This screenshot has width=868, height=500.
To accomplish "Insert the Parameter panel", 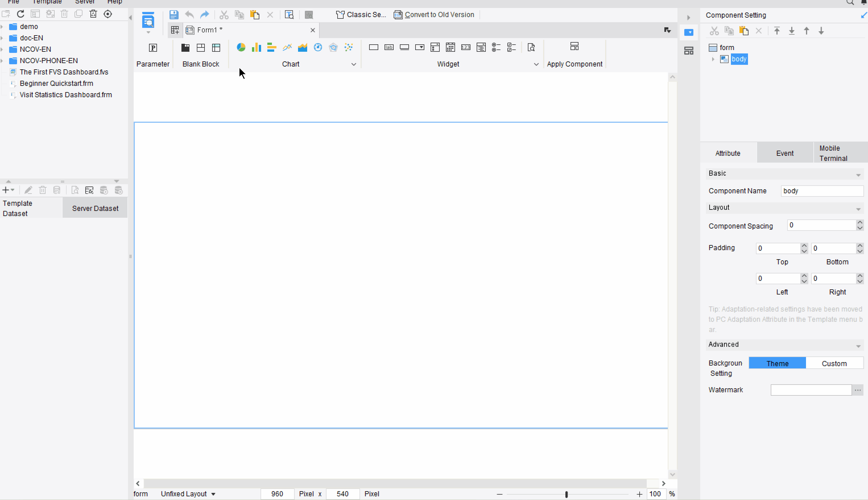I will (x=153, y=48).
